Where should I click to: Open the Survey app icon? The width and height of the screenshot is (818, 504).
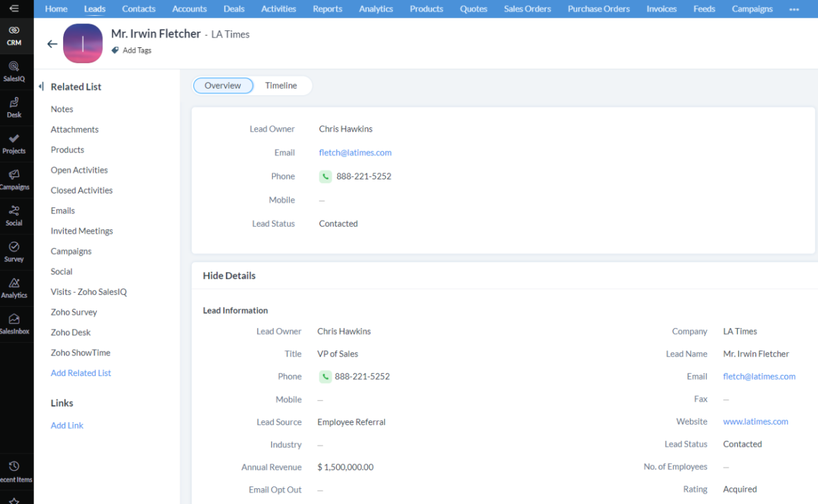click(x=14, y=251)
